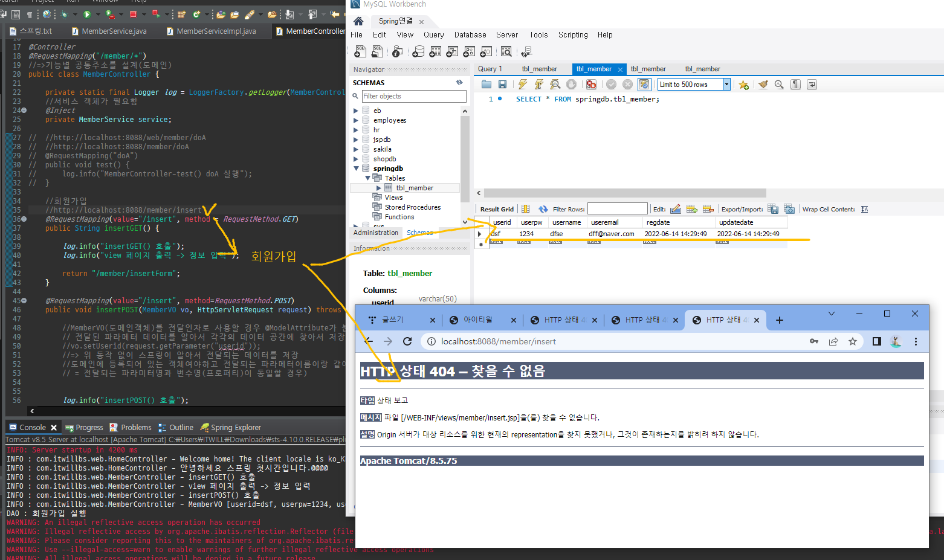This screenshot has width=944, height=560.
Task: Reconnect to DBMS icon in Workbench
Action: [x=526, y=52]
